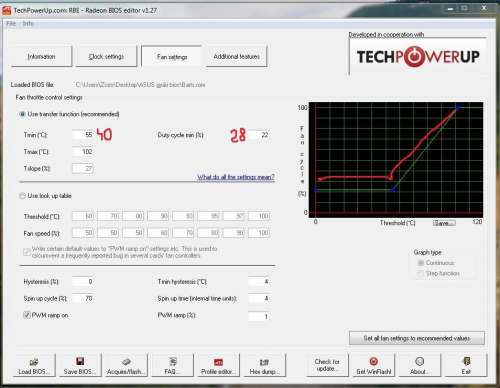Close the RBE window
The width and height of the screenshot is (500, 388).
(x=484, y=8)
